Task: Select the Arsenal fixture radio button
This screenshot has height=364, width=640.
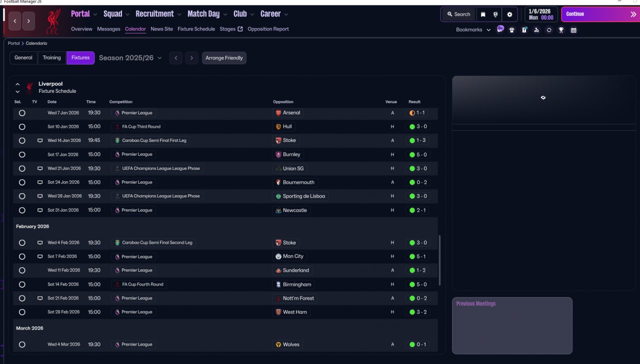Action: (22, 113)
